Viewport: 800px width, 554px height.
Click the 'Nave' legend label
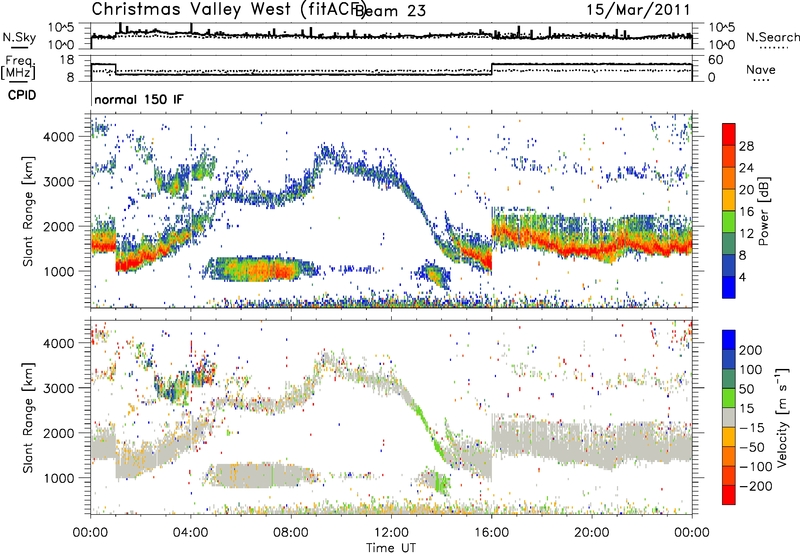point(761,70)
